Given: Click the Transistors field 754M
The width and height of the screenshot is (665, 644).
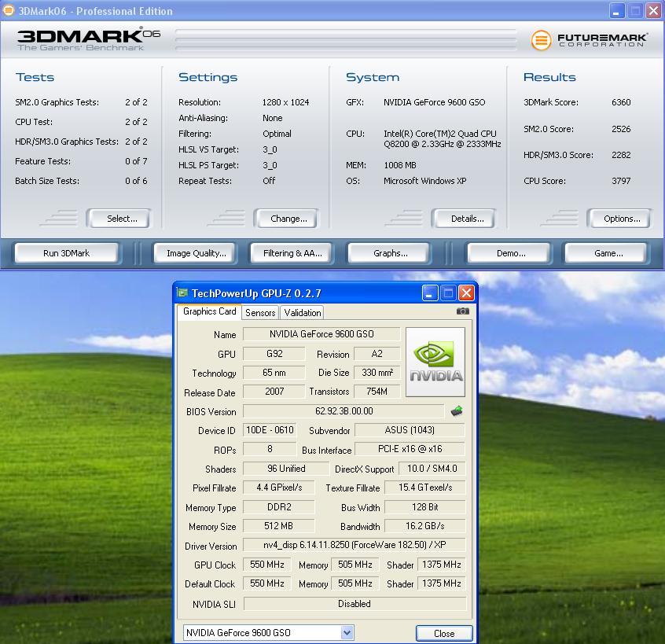Looking at the screenshot, I should pyautogui.click(x=377, y=392).
